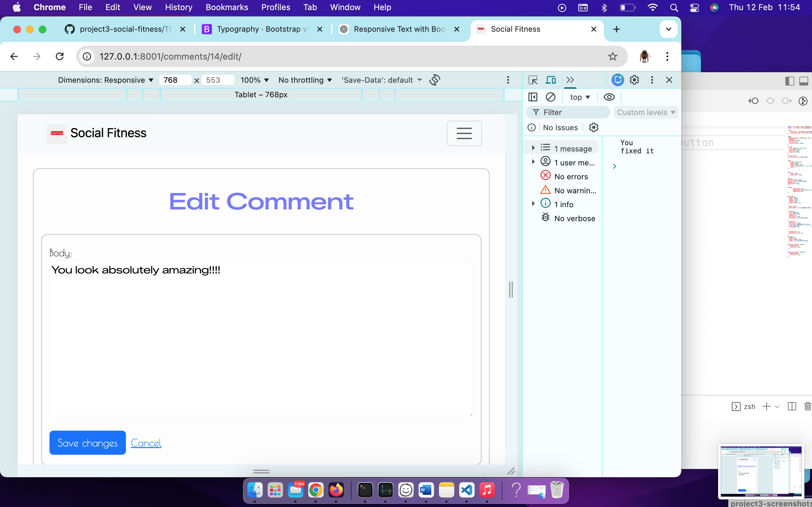Open more DevTools options menu
The image size is (812, 507).
(652, 80)
